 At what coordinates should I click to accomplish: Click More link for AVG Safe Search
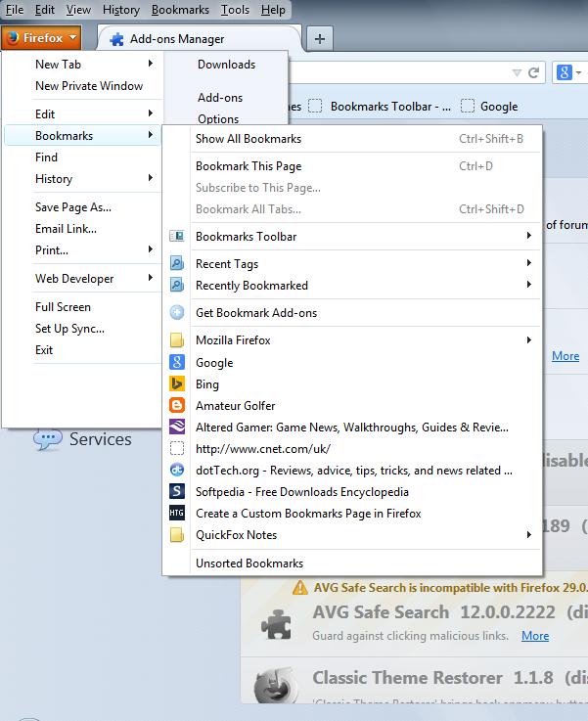(535, 636)
